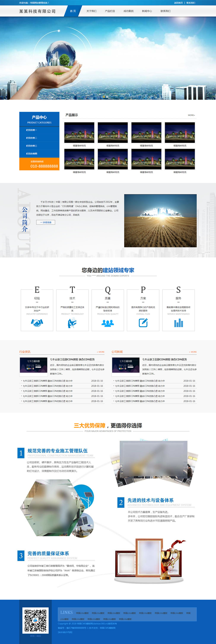Go to 成功案例 navigation menu item

pos(129,11)
